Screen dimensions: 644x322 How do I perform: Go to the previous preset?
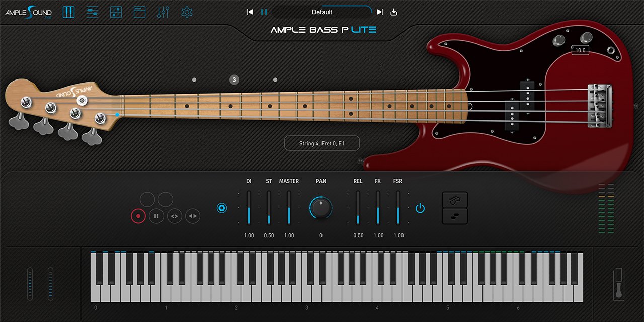[250, 12]
